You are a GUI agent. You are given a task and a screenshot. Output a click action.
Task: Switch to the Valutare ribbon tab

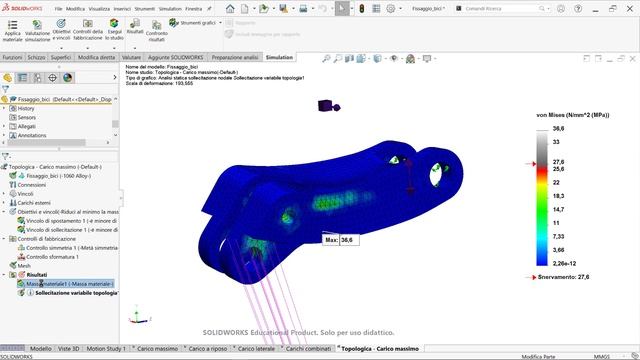(131, 58)
